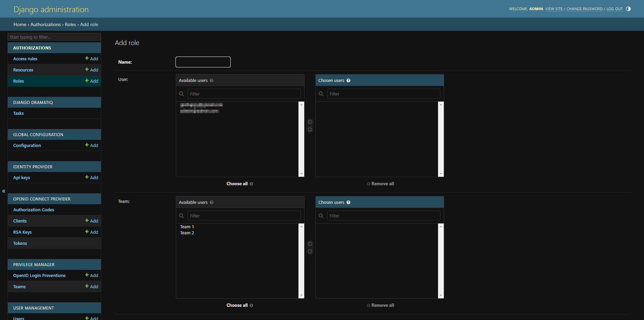
Task: Click search icon in User Available users filter
Action: point(182,94)
